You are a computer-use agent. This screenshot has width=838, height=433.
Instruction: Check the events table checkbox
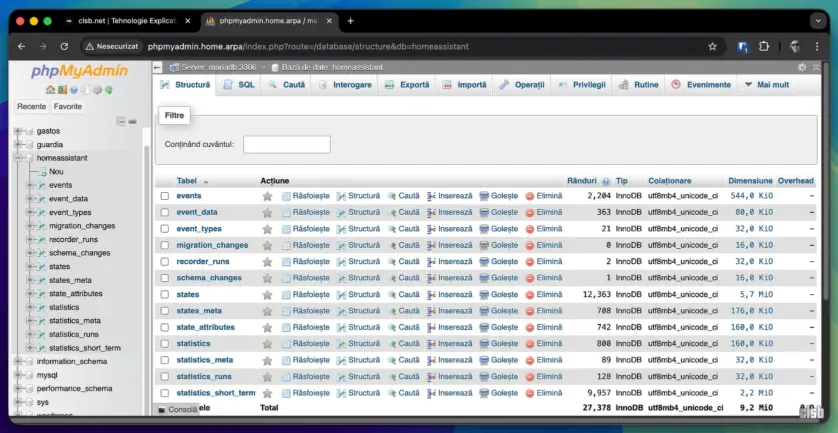tap(165, 196)
